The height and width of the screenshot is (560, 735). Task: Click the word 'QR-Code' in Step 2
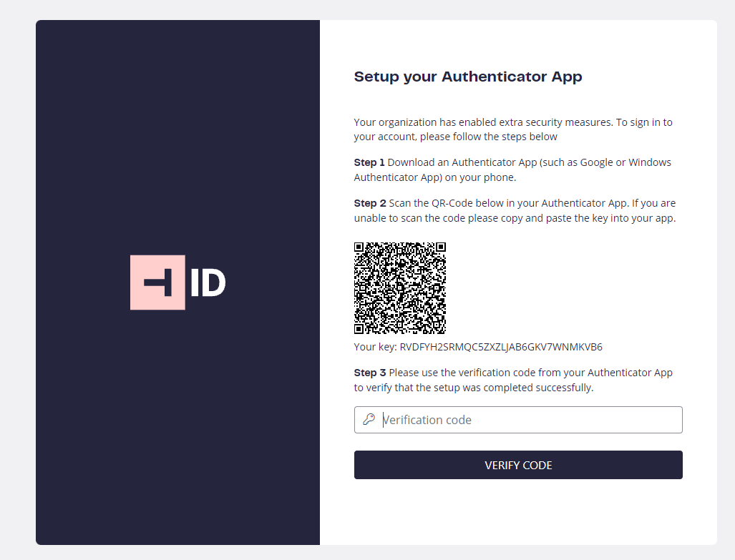pyautogui.click(x=452, y=203)
